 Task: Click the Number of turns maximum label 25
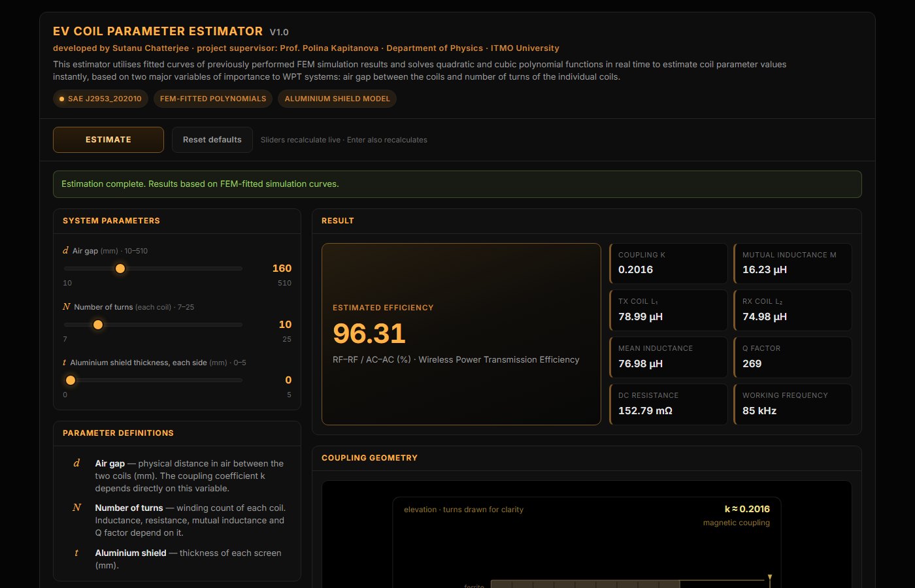coord(287,339)
